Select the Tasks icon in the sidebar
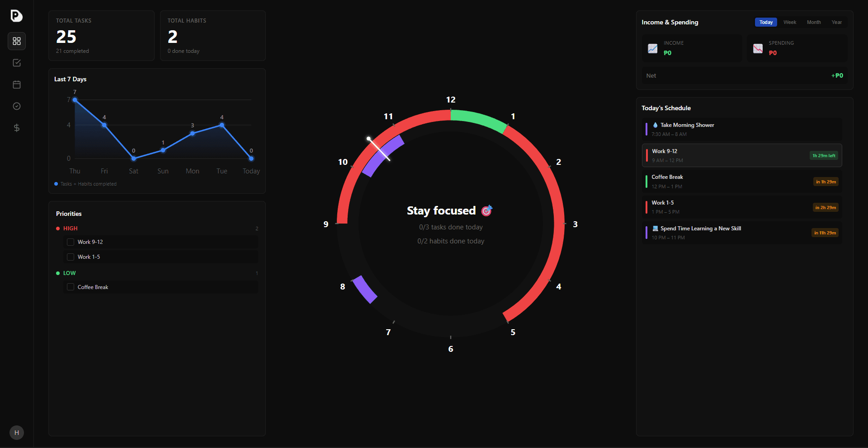 pyautogui.click(x=17, y=63)
